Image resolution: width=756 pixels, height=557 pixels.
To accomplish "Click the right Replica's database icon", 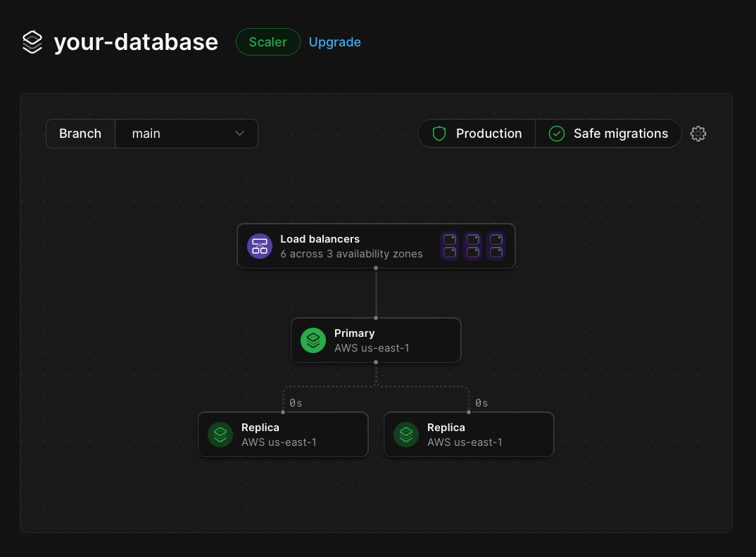I will [x=405, y=435].
